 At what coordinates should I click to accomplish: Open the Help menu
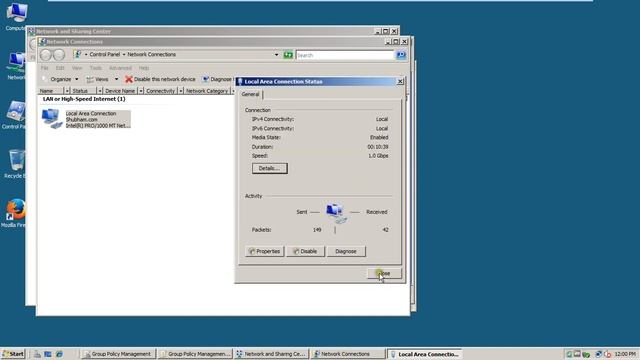[144, 68]
